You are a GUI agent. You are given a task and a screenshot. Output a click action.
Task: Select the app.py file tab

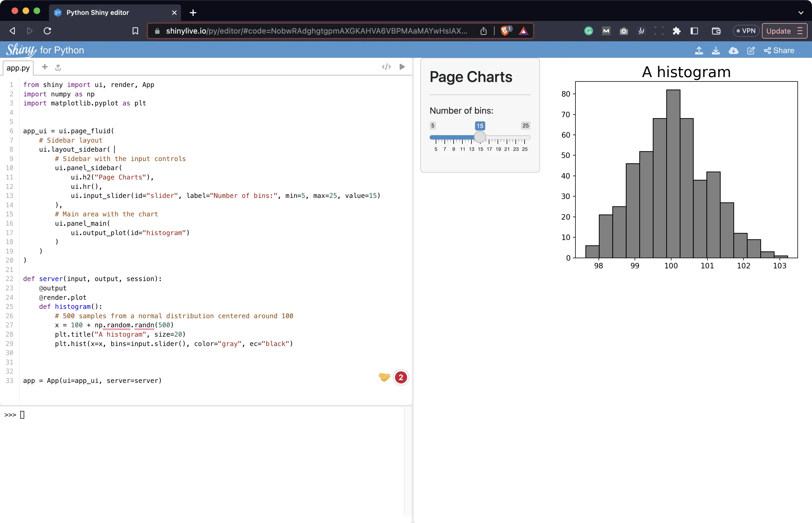(x=18, y=68)
